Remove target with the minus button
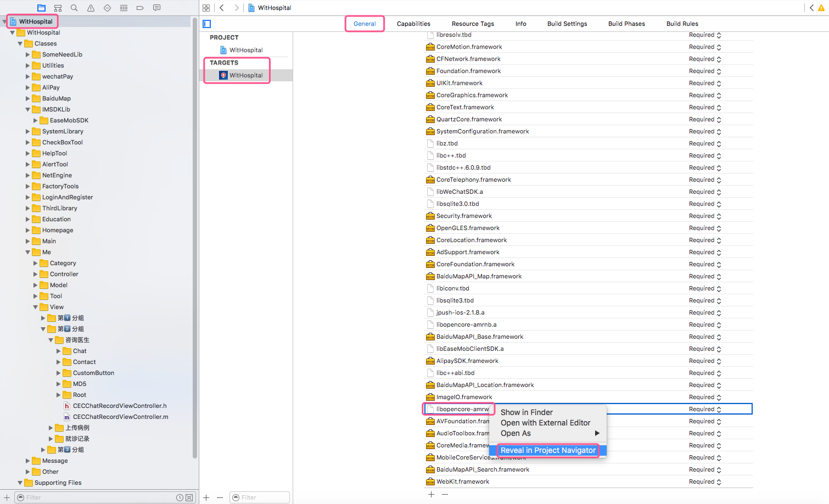The width and height of the screenshot is (829, 504). (220, 497)
